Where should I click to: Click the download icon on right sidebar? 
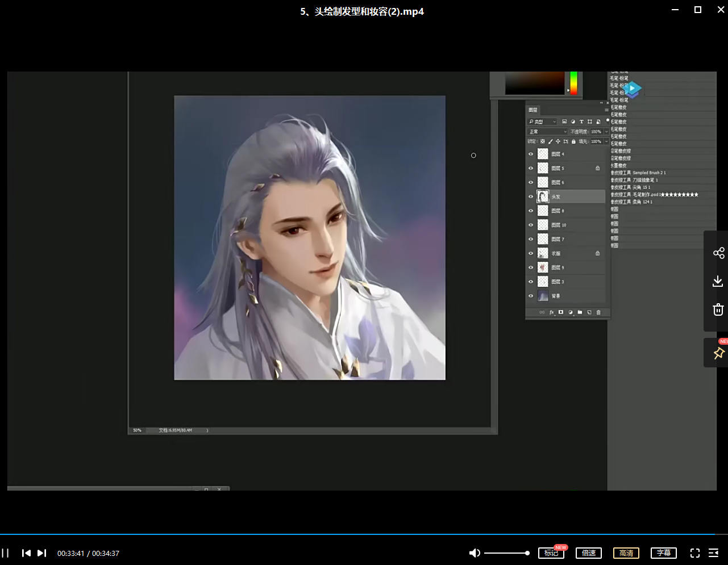click(718, 281)
